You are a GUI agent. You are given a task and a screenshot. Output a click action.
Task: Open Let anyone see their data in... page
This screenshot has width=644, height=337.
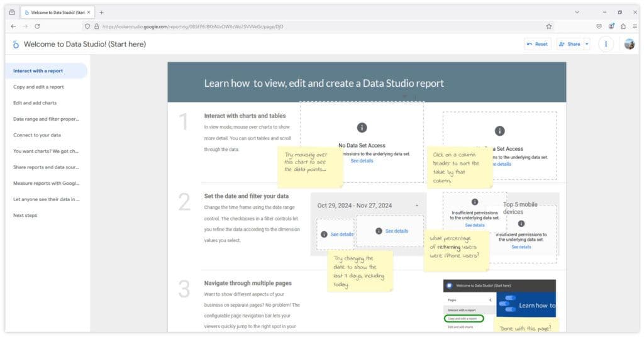click(x=46, y=199)
